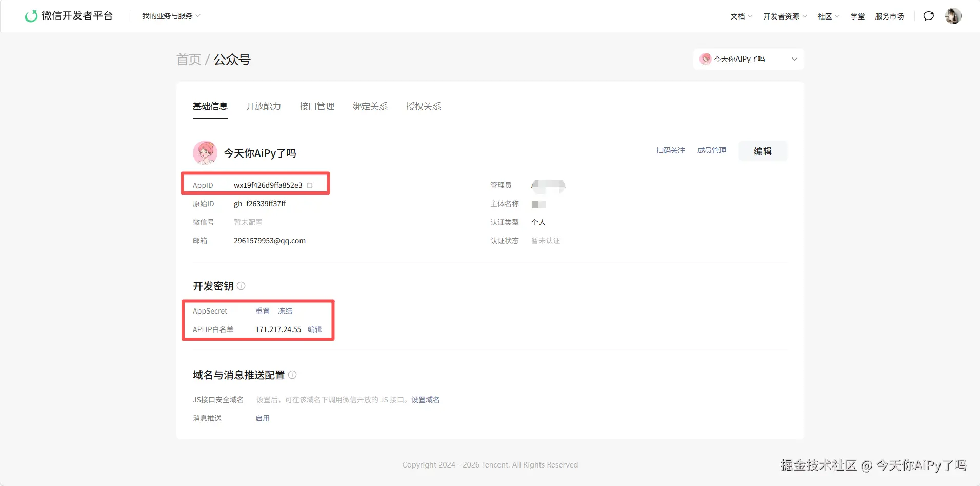The height and width of the screenshot is (486, 980).
Task: Click the 微信号 value 暂未配置
Action: point(248,222)
